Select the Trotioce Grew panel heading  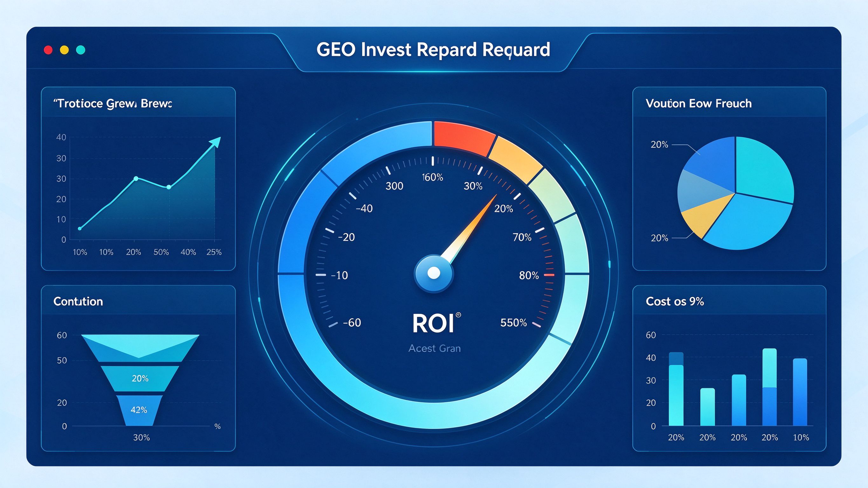point(113,103)
